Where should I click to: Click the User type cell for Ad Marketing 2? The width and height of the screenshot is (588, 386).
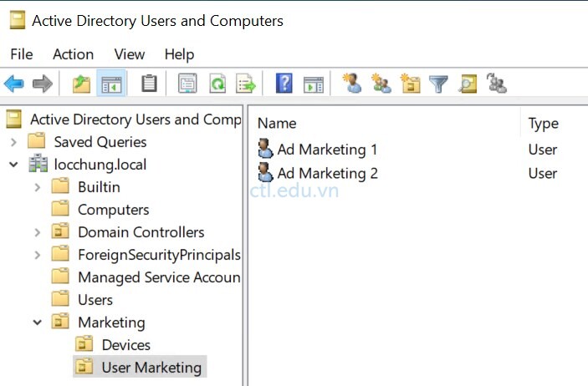(x=542, y=173)
